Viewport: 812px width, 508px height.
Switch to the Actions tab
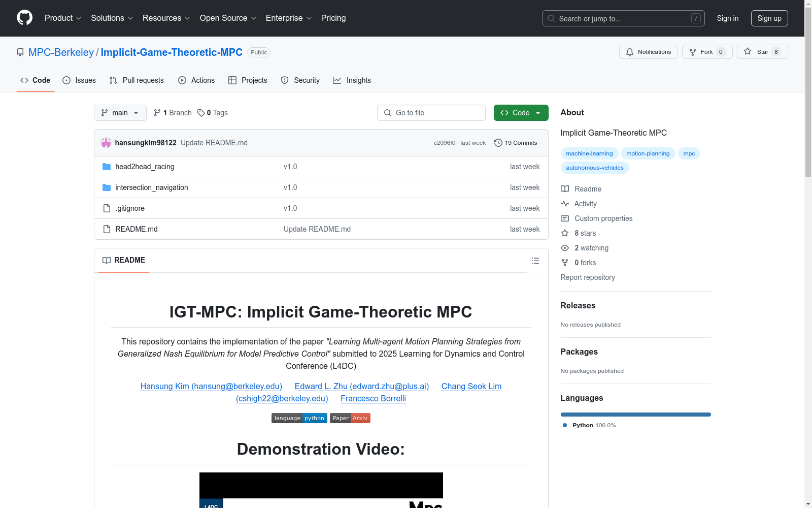[196, 80]
